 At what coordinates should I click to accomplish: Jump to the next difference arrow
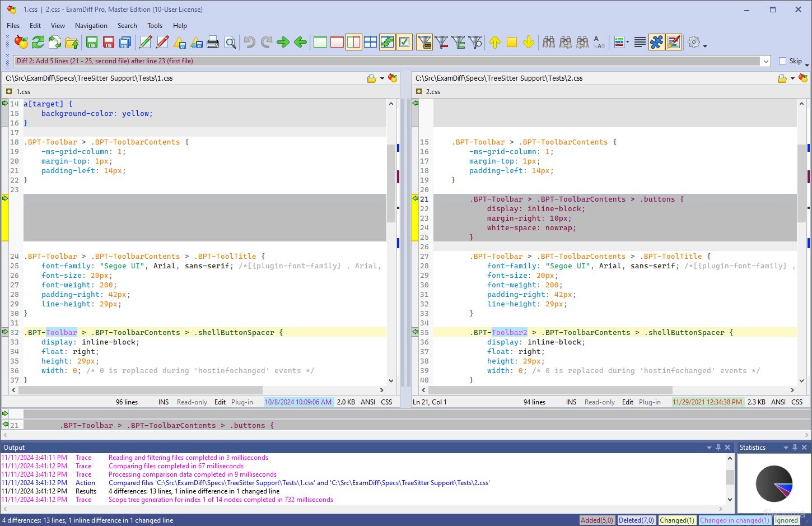pyautogui.click(x=283, y=42)
